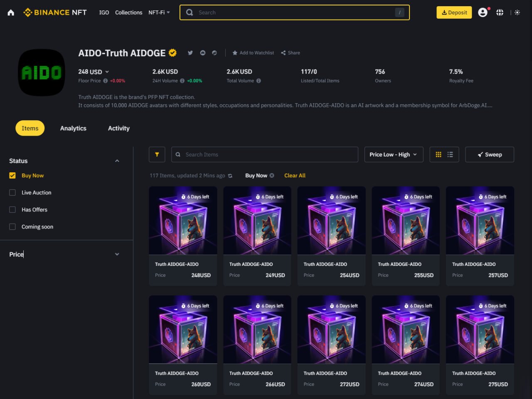
Task: Toggle the yellow filter funnel button
Action: [x=157, y=154]
